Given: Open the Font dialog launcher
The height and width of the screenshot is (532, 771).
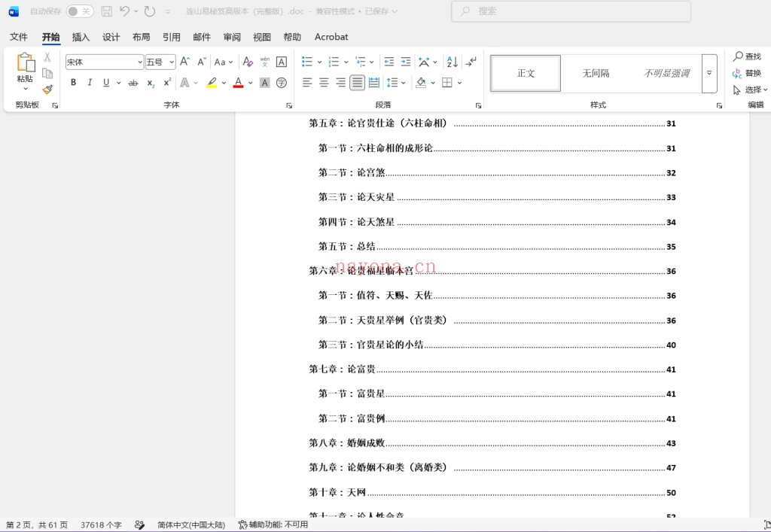Looking at the screenshot, I should [x=289, y=105].
